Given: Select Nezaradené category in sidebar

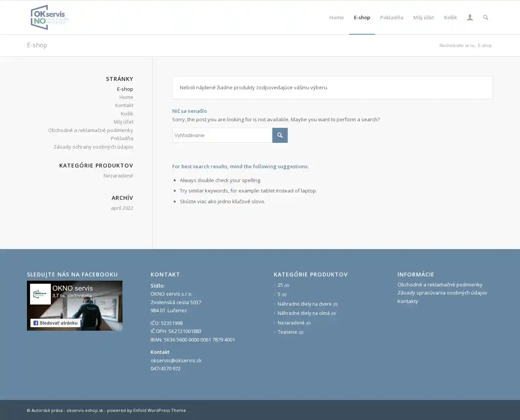Looking at the screenshot, I should coord(118,176).
